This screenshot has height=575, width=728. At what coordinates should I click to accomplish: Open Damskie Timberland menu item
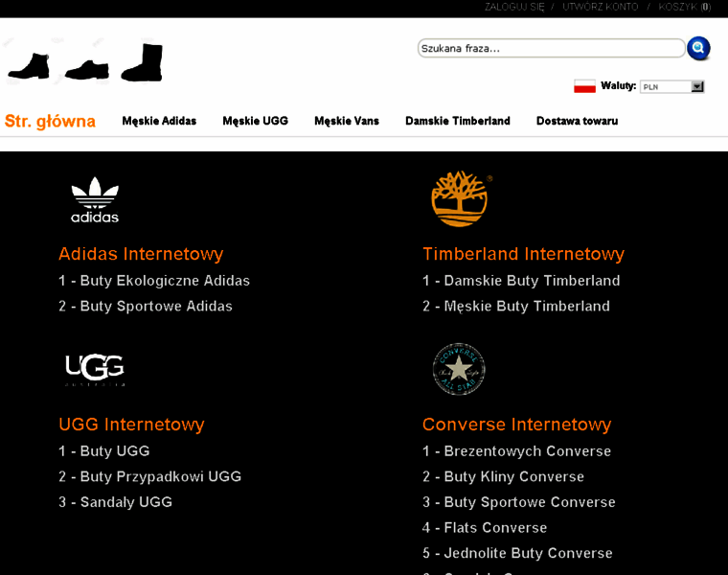tap(458, 121)
